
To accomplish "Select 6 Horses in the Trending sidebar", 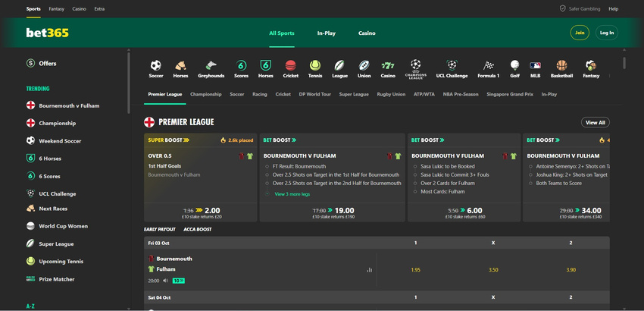I will tap(50, 159).
